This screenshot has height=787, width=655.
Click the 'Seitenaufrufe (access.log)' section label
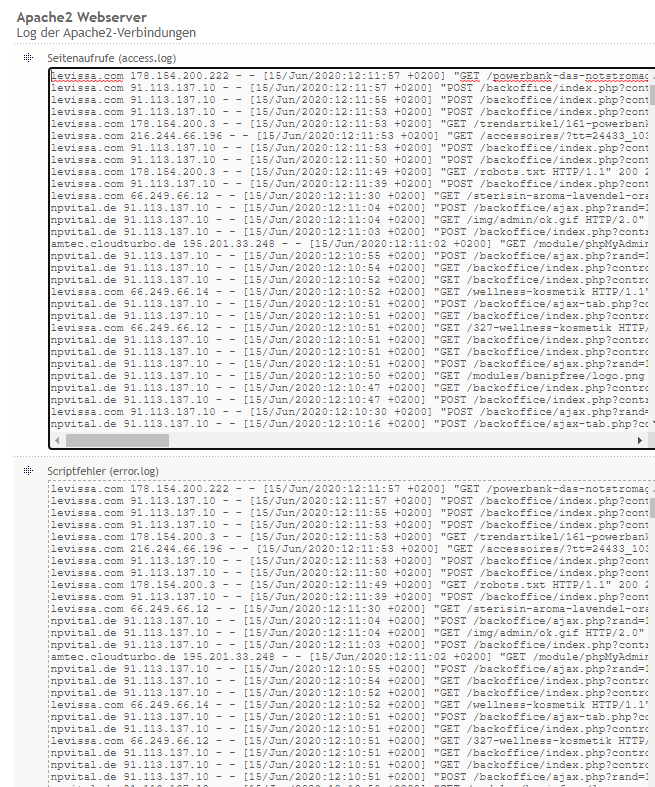[112, 58]
